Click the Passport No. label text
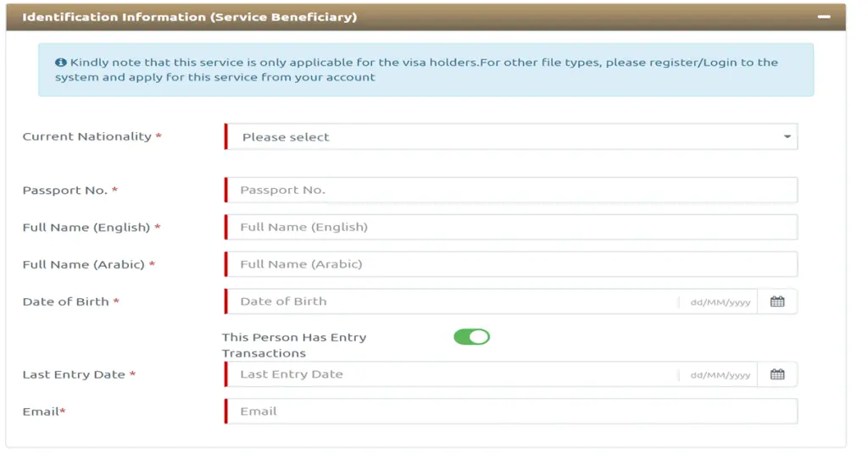 tap(64, 191)
